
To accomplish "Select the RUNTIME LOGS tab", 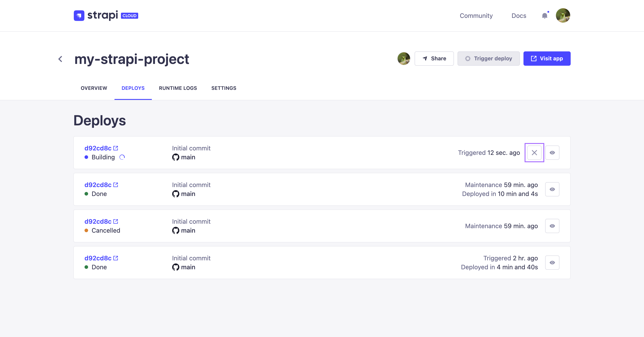I will [x=178, y=88].
